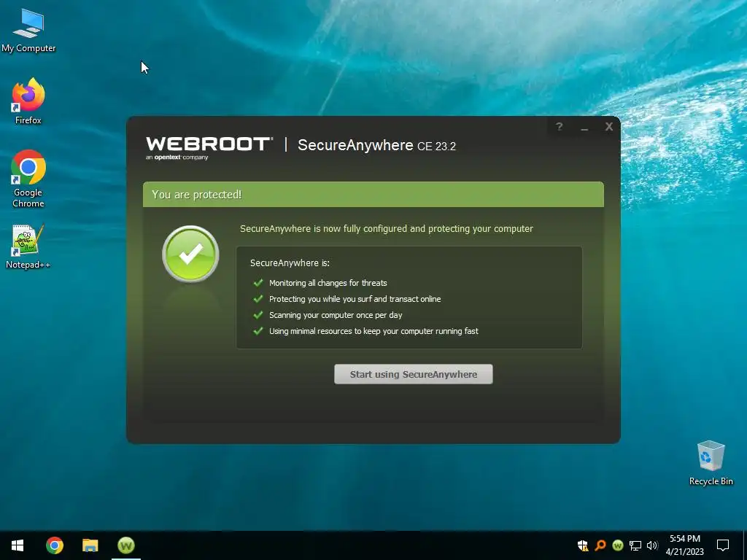Click 'Monitoring all changes for threats' text
Screen dimensions: 747x560
328,283
